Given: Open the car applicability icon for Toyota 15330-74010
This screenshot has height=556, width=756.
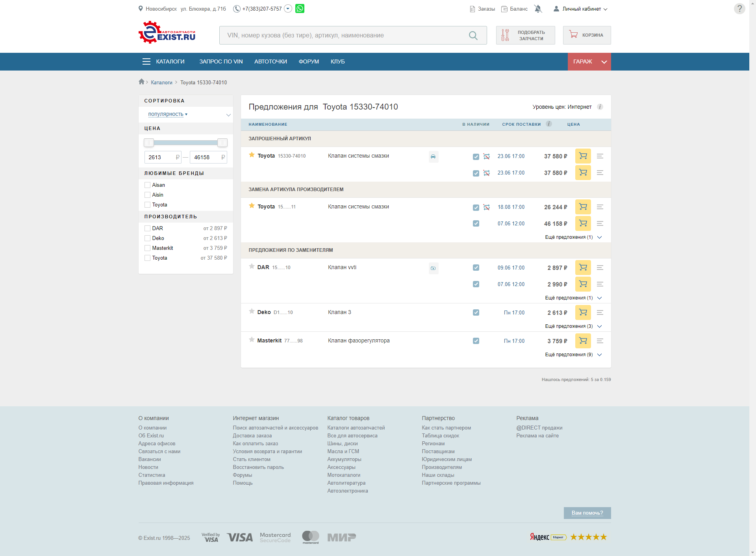Looking at the screenshot, I should coord(433,156).
